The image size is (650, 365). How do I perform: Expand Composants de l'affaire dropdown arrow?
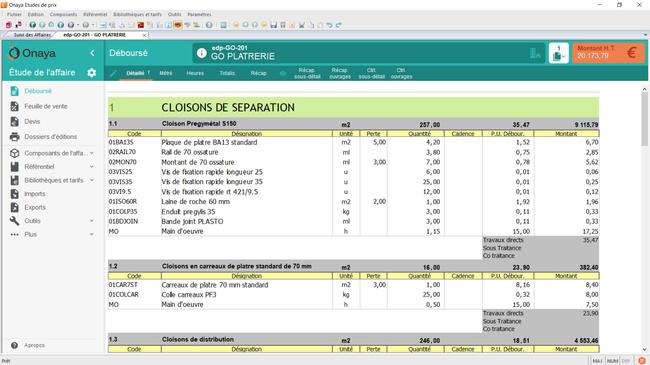(92, 153)
